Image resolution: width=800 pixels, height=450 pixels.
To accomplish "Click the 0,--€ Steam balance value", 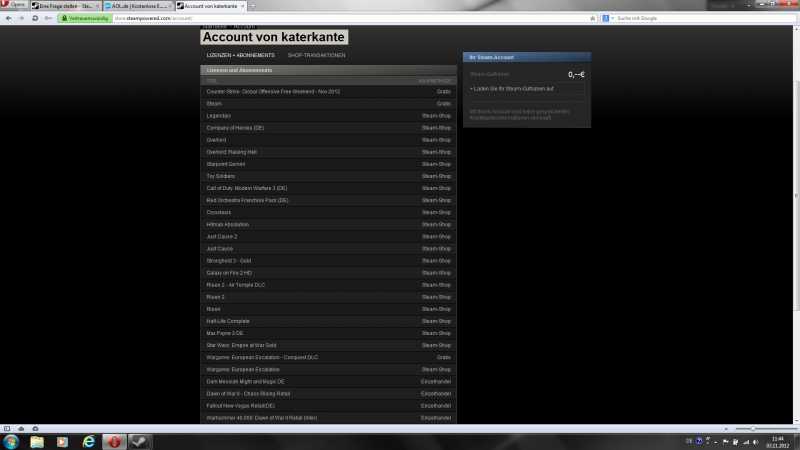I will tap(576, 74).
